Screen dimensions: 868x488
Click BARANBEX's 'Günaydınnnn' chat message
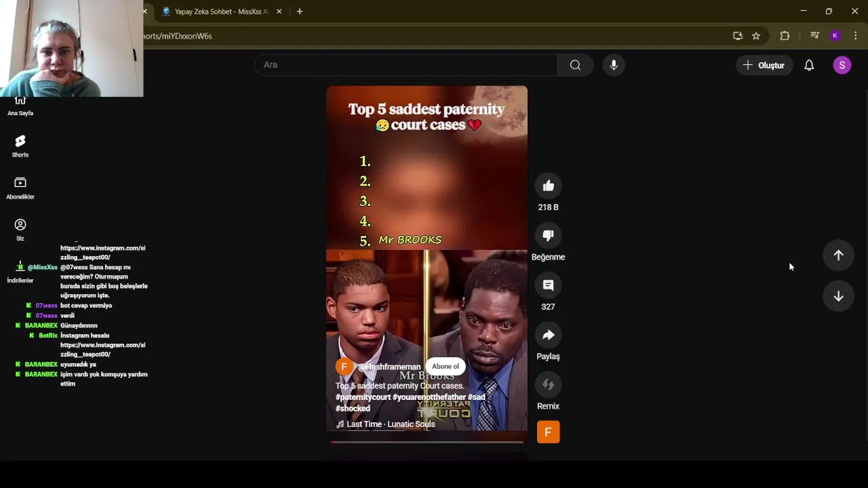coord(79,325)
